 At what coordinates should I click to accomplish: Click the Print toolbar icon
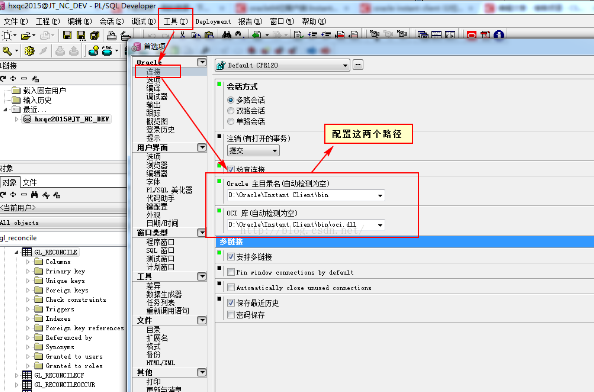tap(111, 36)
